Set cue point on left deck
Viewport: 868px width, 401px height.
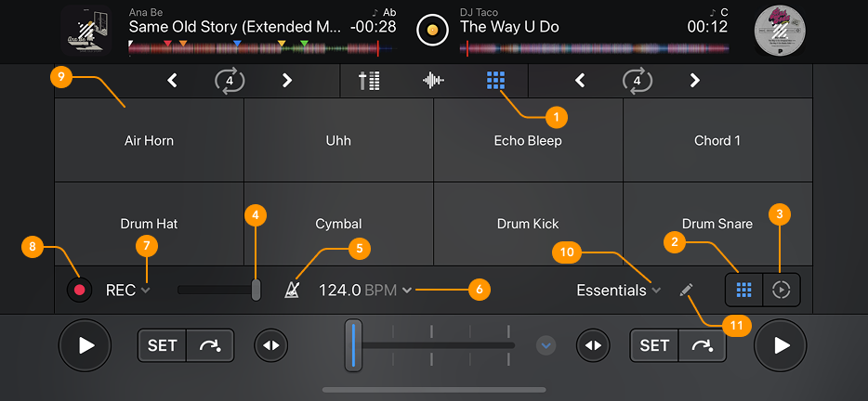click(x=162, y=345)
